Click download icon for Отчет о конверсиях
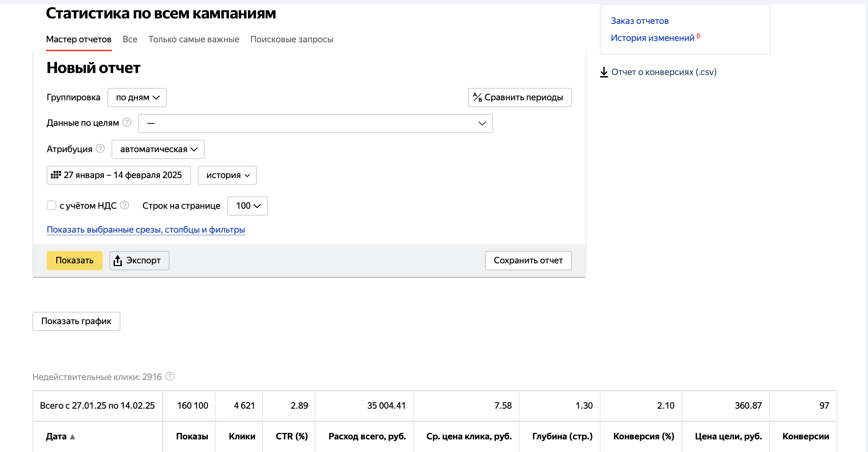This screenshot has height=452, width=868. tap(604, 72)
